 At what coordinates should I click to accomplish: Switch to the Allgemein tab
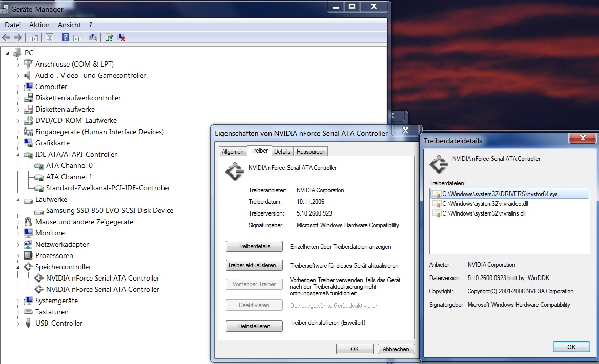point(233,152)
